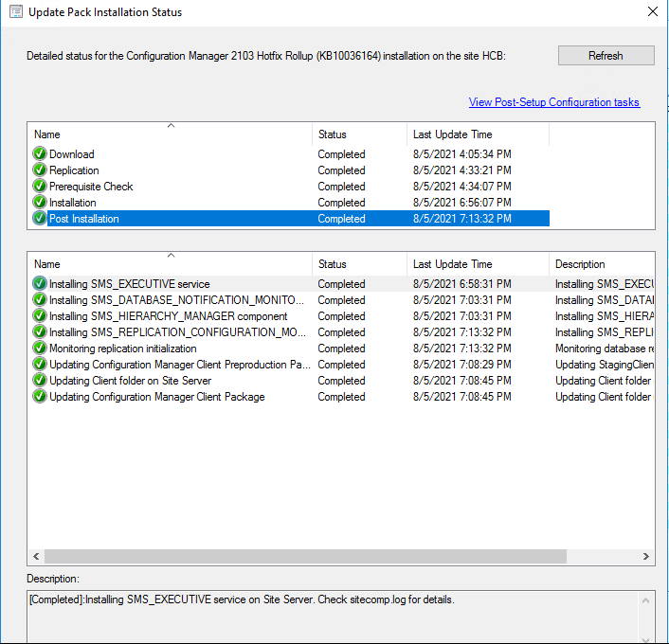Screen dimensions: 669x644
Task: Click the Refresh button
Action: click(606, 56)
